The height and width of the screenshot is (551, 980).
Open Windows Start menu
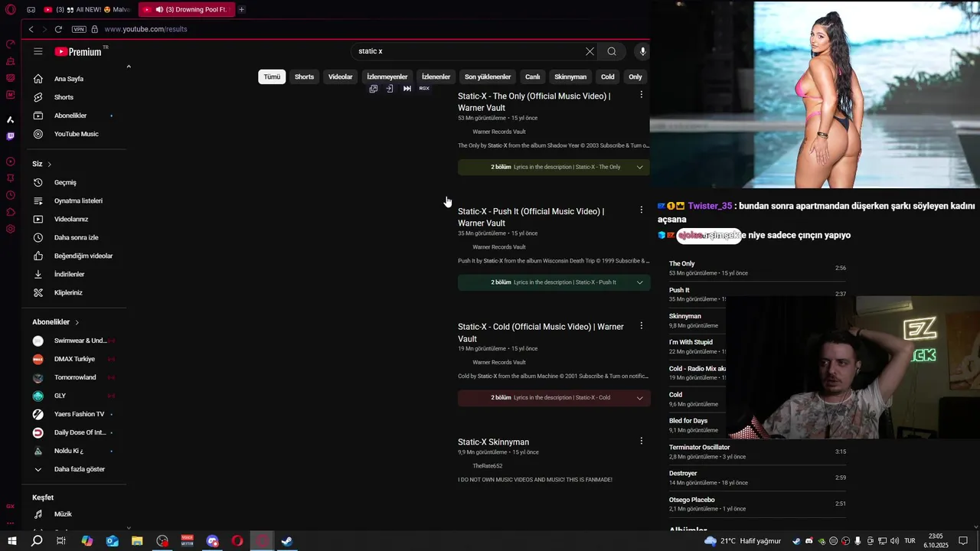tap(11, 541)
